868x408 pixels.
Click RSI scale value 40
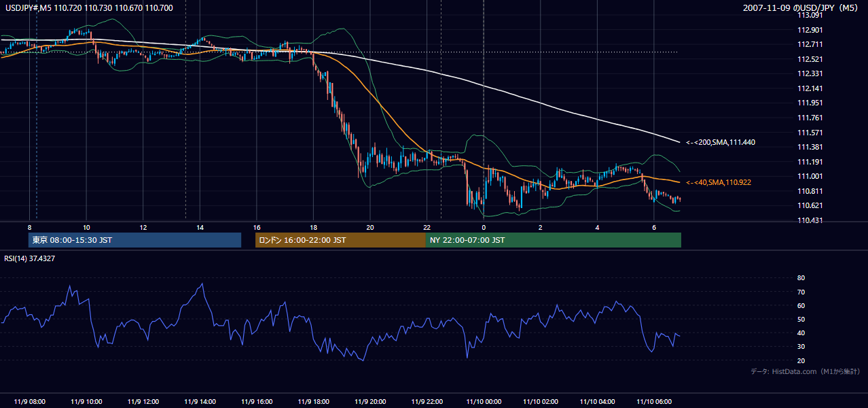pyautogui.click(x=801, y=333)
